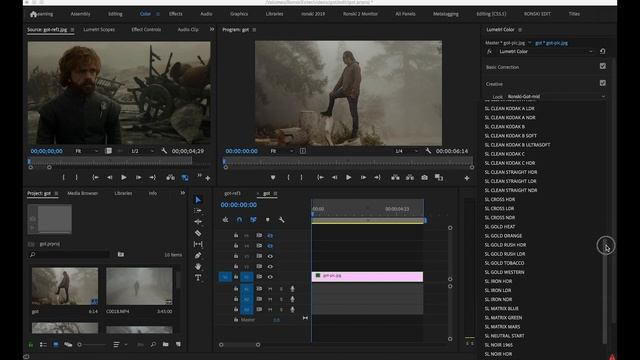Click New Bin folder icon
Viewport: 640px width, 360px height.
[165, 344]
